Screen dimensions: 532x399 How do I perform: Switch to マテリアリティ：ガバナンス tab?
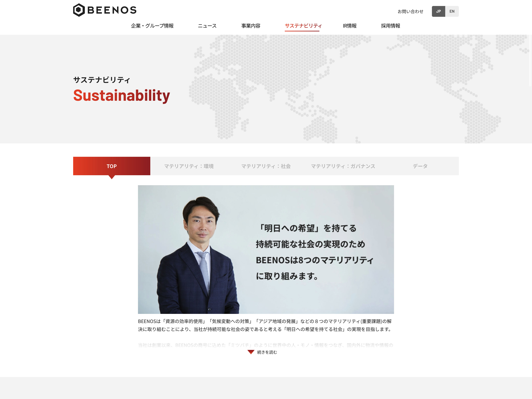click(x=343, y=166)
